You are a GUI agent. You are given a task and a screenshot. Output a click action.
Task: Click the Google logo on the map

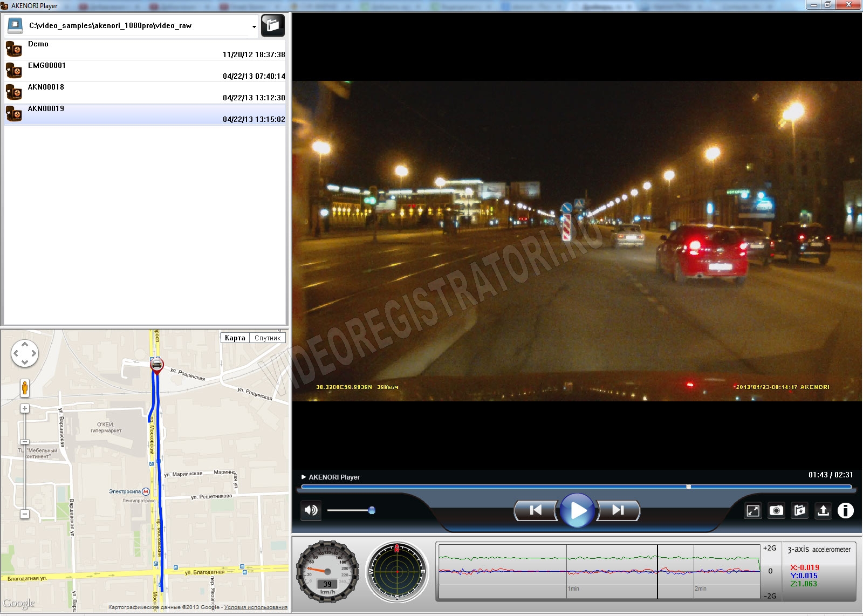pyautogui.click(x=19, y=603)
